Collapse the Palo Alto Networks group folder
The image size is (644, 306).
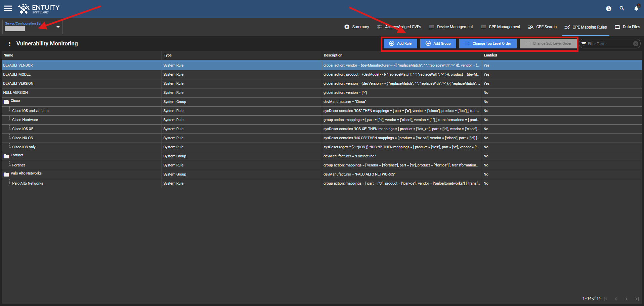6,175
